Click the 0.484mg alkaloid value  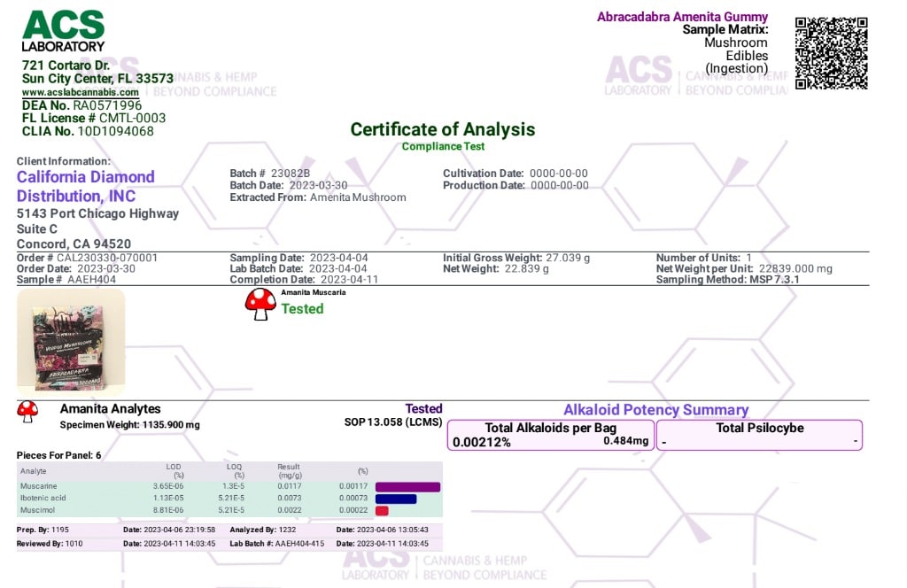[626, 441]
